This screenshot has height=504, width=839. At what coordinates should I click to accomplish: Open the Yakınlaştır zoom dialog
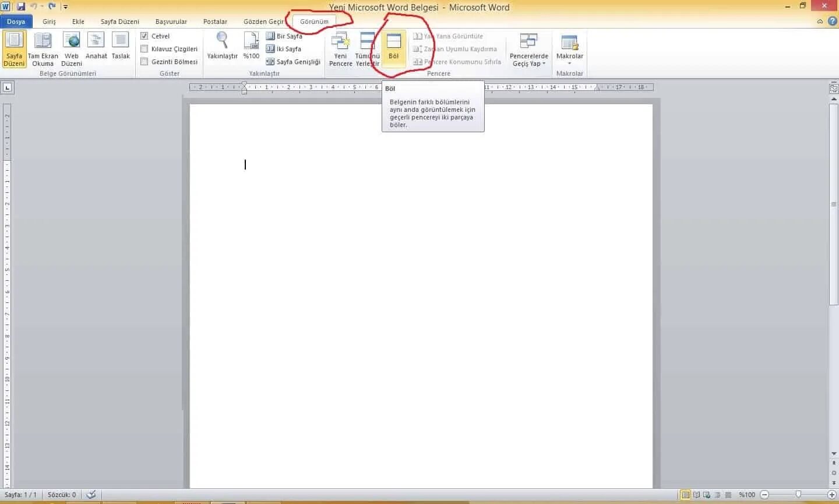(x=222, y=46)
